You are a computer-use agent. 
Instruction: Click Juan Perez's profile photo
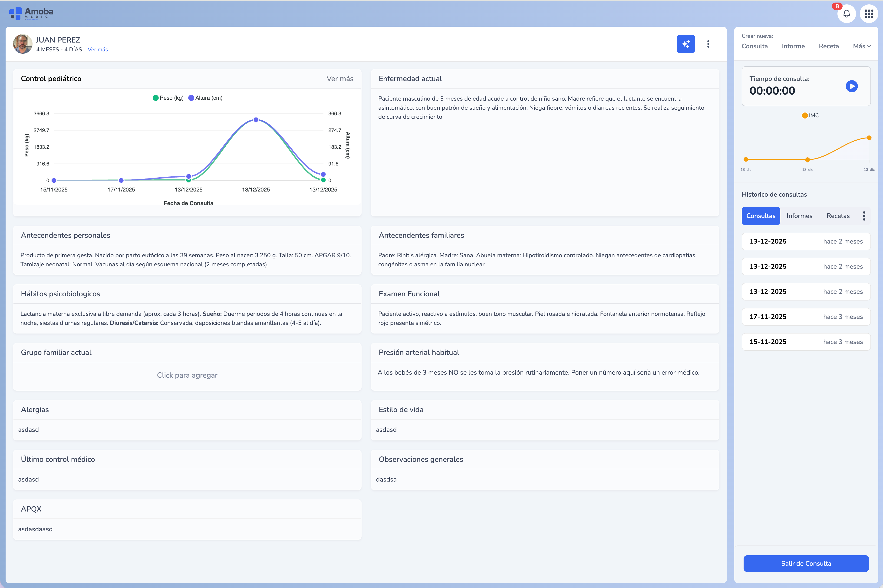[23, 44]
